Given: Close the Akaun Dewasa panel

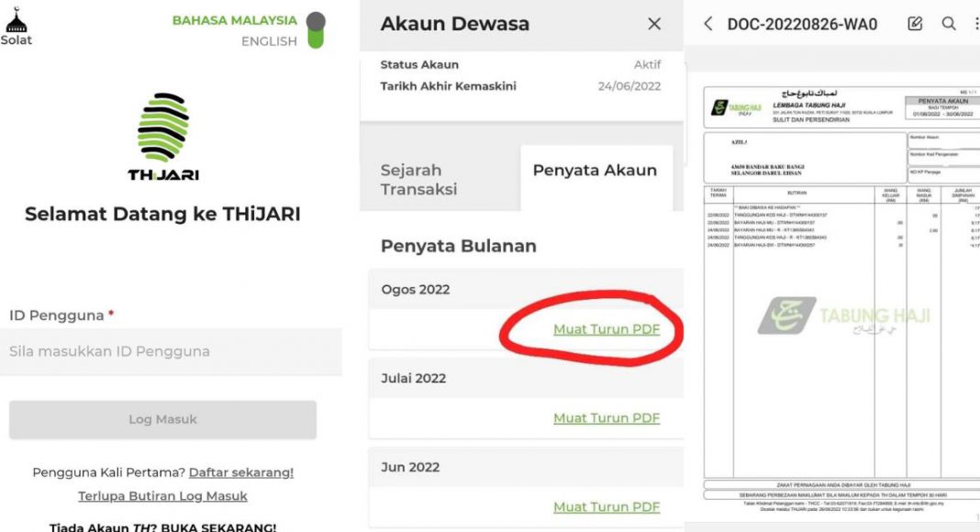Looking at the screenshot, I should (653, 24).
